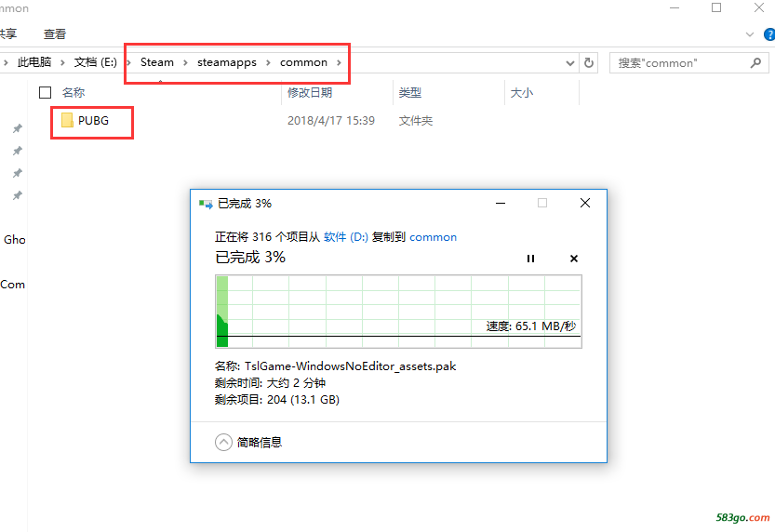Click the second pin icon in sidebar
The height and width of the screenshot is (532, 775).
[18, 151]
